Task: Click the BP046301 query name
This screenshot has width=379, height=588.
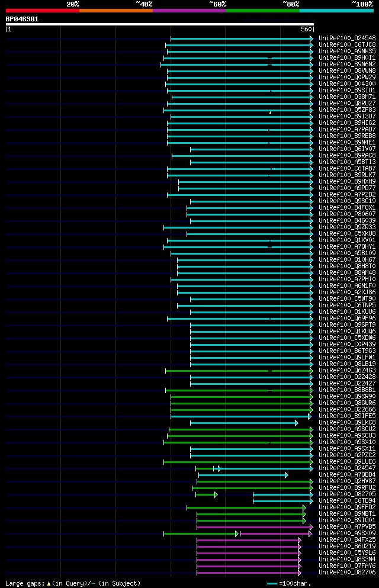Action: (x=22, y=19)
